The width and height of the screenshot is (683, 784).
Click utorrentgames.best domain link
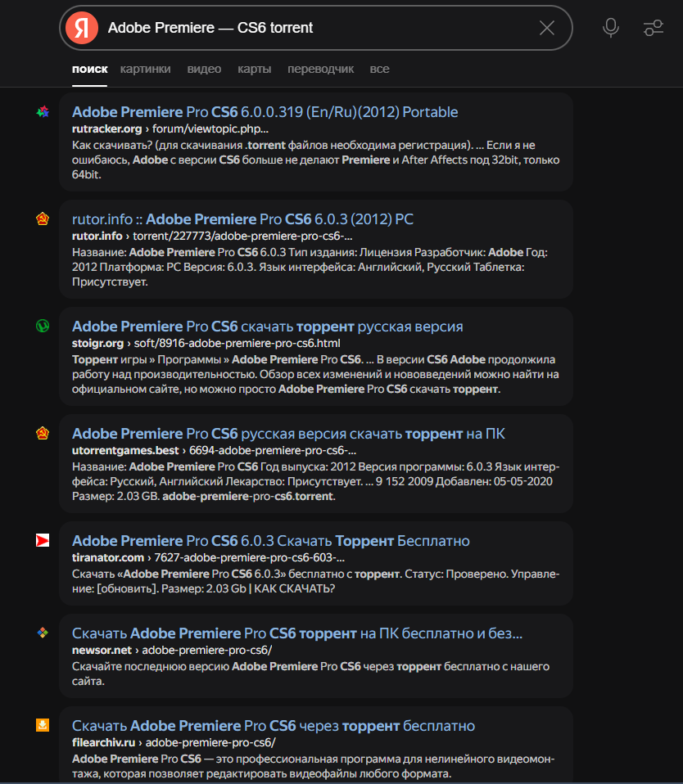125,450
